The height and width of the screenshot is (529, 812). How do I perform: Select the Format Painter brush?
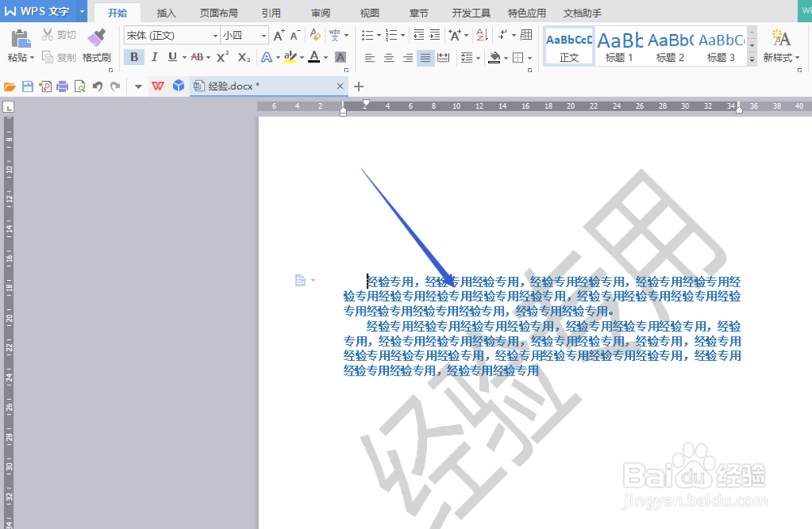tap(97, 38)
